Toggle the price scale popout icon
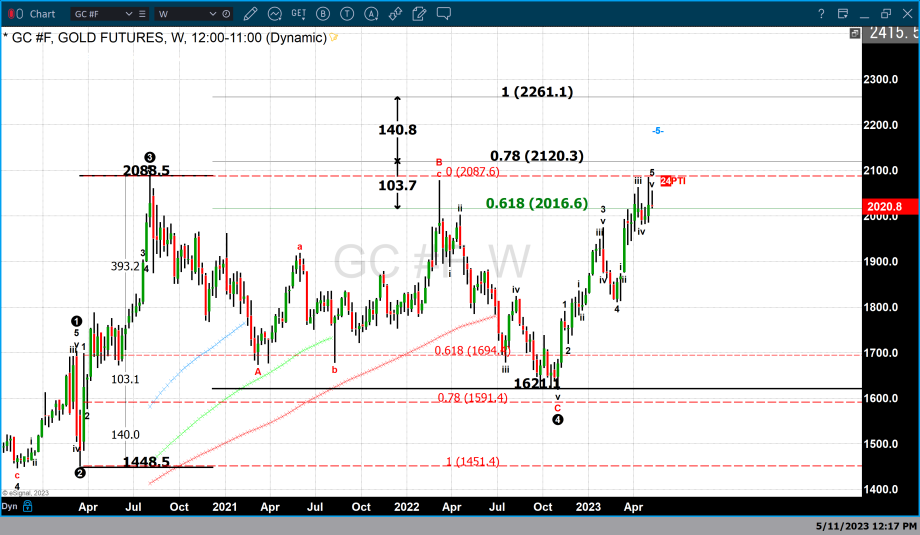 tap(854, 33)
